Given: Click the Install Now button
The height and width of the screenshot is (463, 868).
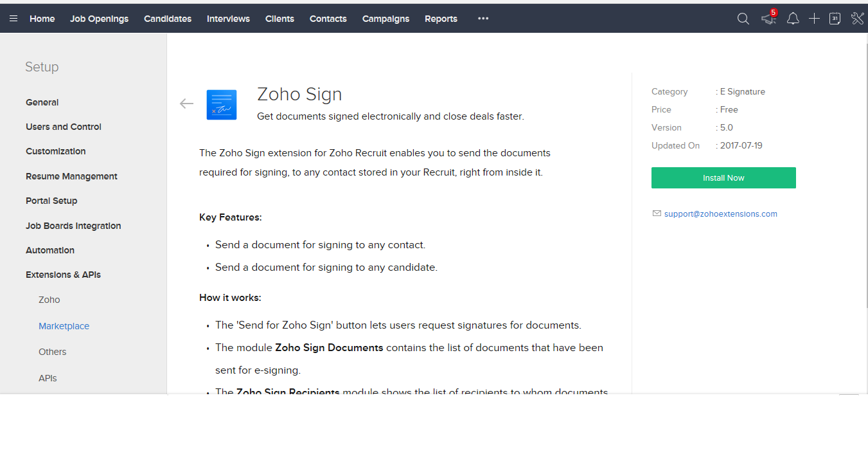Looking at the screenshot, I should (x=723, y=177).
